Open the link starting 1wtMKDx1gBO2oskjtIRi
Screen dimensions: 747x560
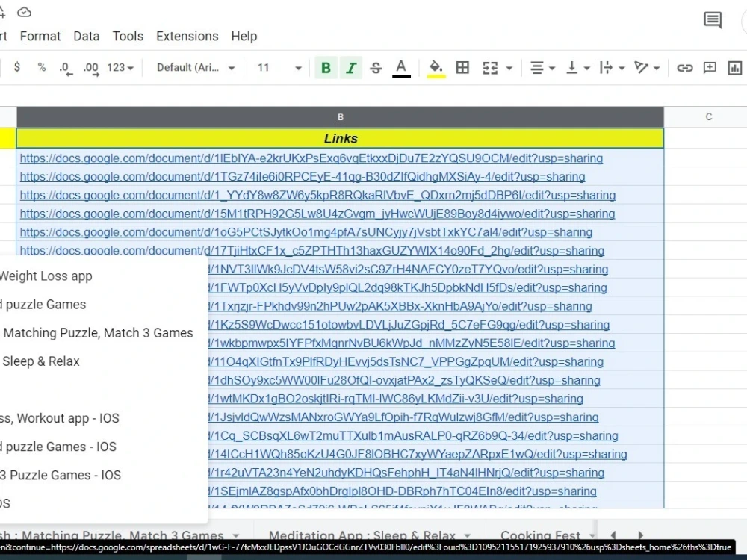pyautogui.click(x=396, y=399)
